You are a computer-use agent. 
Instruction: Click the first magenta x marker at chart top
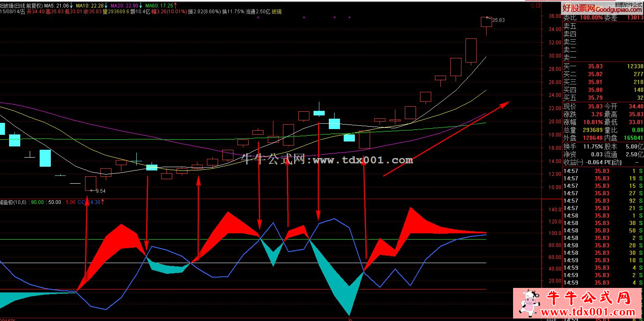(258, 17)
